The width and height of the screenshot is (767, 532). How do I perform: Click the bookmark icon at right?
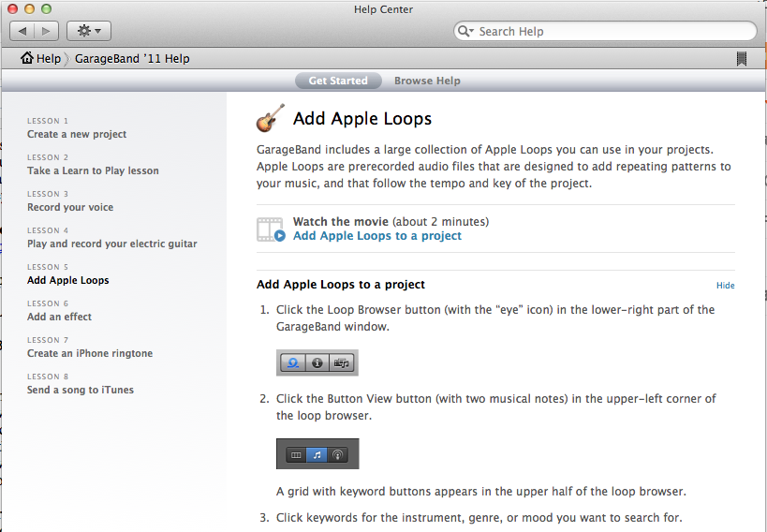(742, 59)
